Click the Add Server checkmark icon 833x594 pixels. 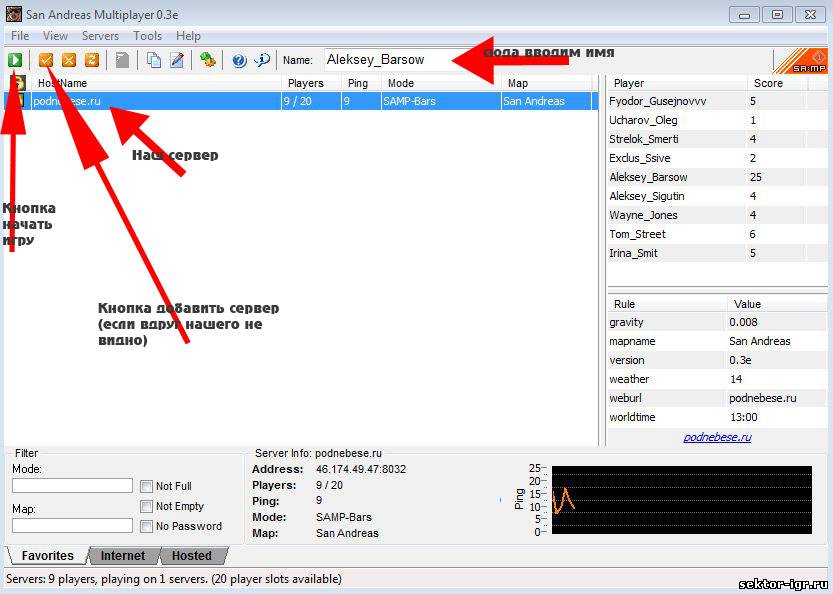pos(46,60)
